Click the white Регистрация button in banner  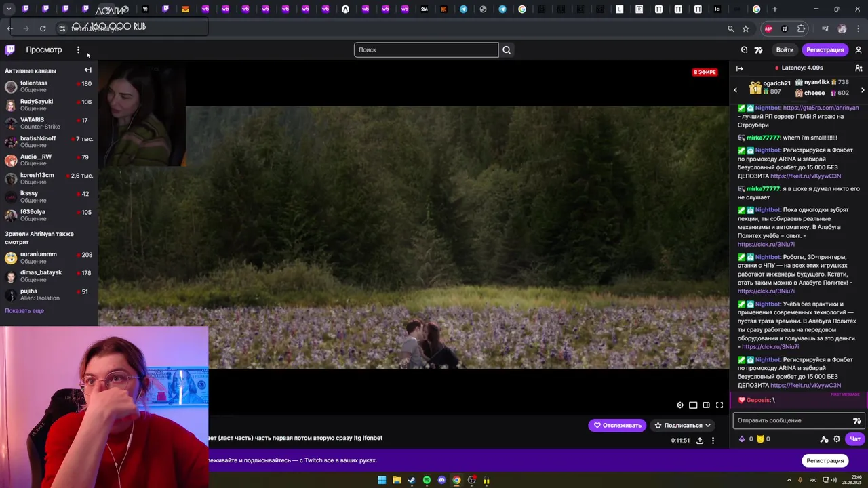pos(825,461)
